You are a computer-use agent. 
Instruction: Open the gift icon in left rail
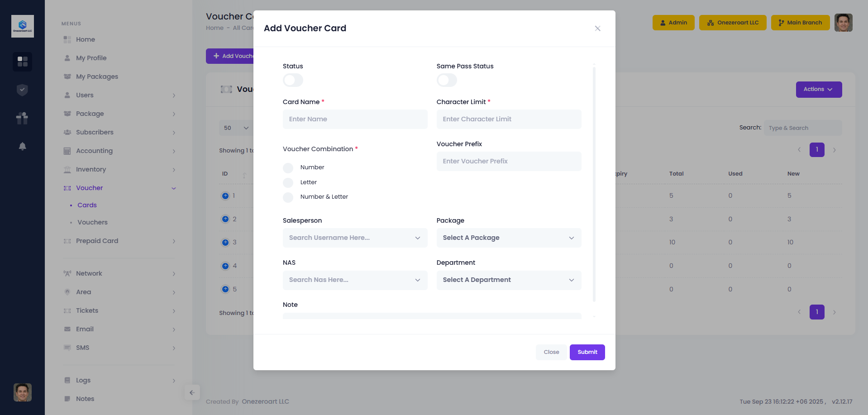click(x=22, y=118)
